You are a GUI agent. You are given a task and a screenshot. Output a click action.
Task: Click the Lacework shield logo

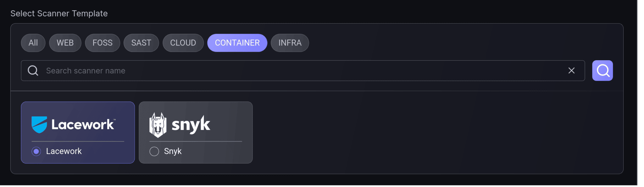click(39, 125)
